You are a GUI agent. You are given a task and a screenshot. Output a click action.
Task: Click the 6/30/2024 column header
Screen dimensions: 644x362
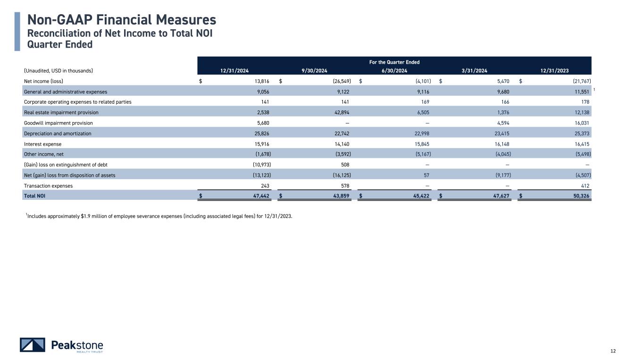click(394, 71)
